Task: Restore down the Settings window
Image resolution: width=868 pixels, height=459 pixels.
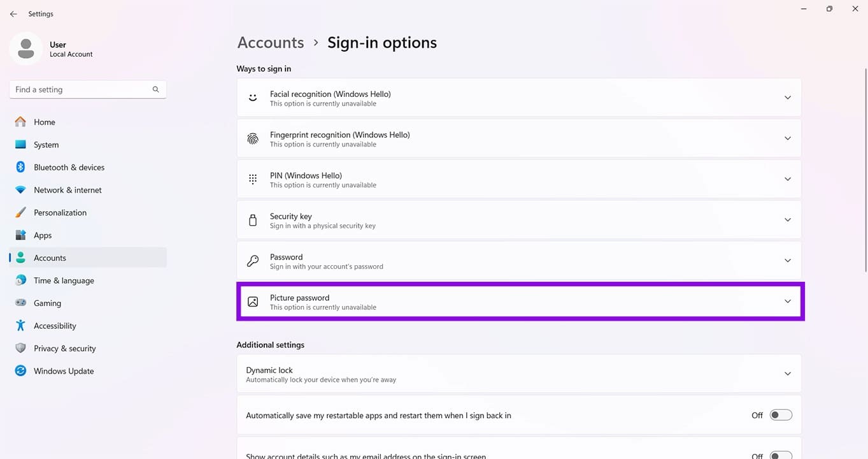Action: 829,9
